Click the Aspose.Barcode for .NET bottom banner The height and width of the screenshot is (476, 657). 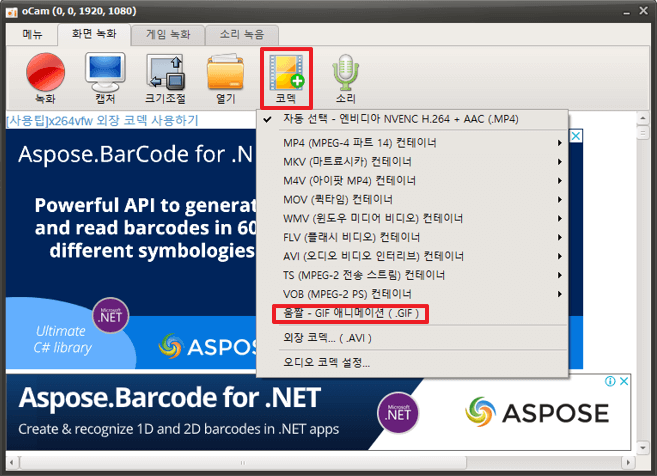click(x=318, y=412)
